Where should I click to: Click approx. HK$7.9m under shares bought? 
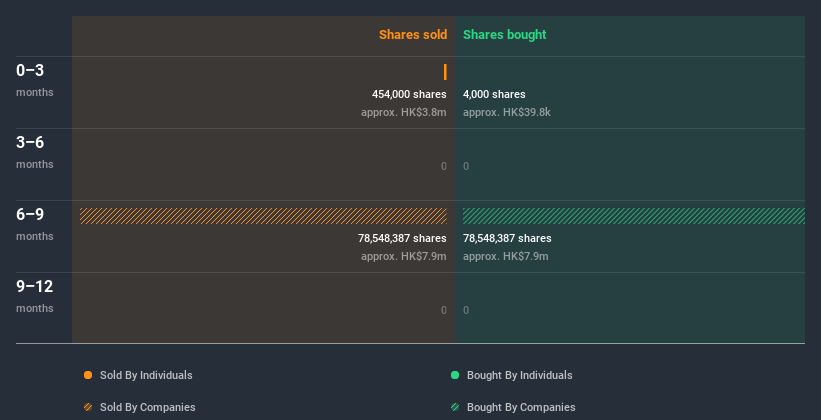coord(506,257)
